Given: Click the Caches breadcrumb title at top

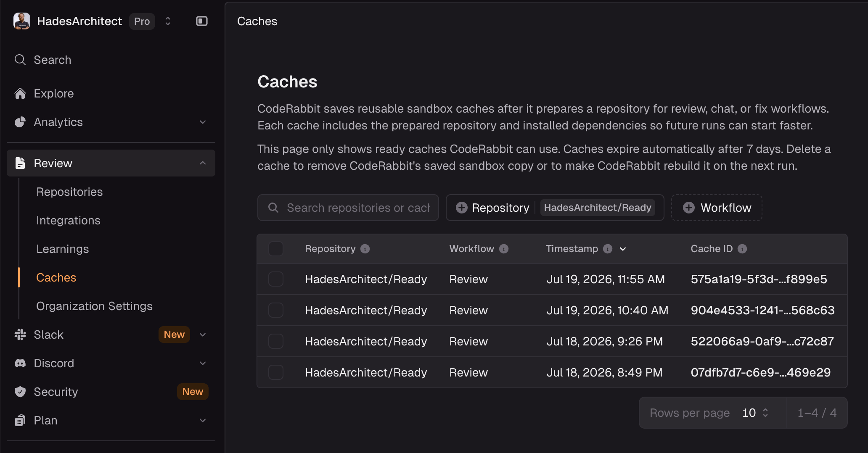Looking at the screenshot, I should coord(257,21).
